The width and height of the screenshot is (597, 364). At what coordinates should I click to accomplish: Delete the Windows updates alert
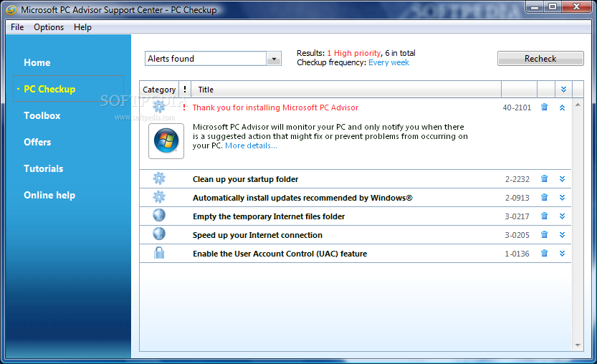(545, 197)
